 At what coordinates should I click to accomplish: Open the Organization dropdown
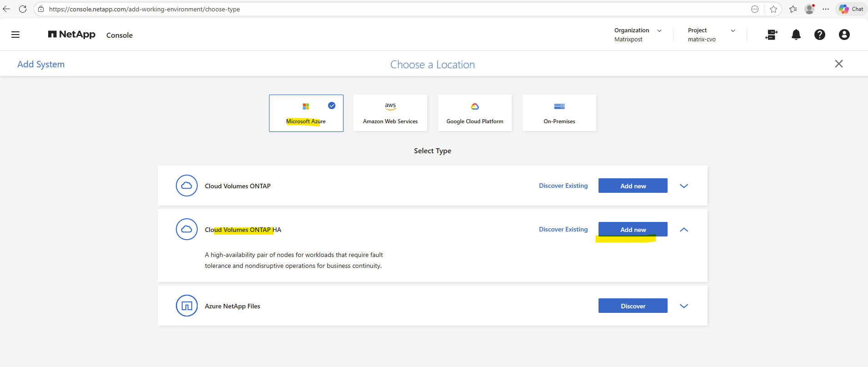638,35
